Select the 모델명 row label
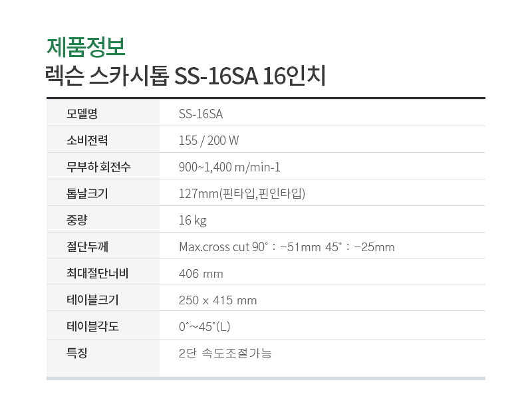Image resolution: width=532 pixels, height=410 pixels. [x=82, y=114]
